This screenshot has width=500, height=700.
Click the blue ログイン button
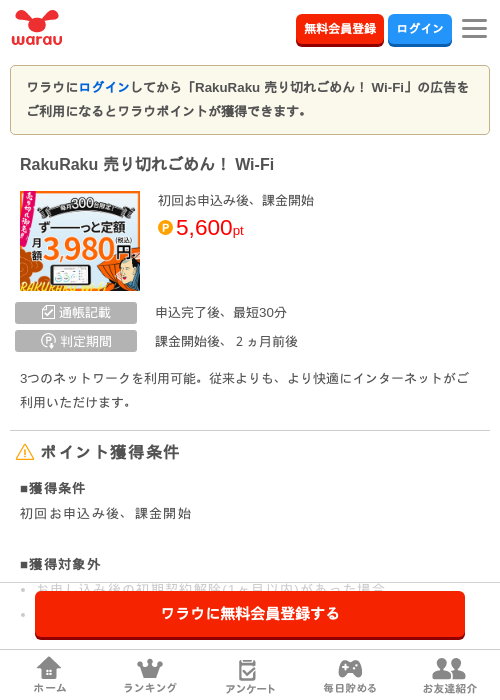pyautogui.click(x=420, y=29)
